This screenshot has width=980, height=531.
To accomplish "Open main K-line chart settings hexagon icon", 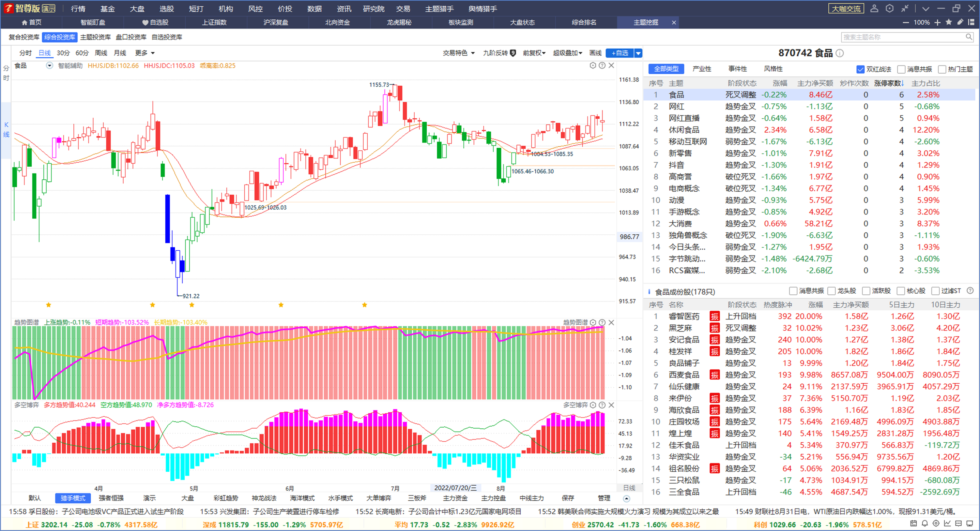I will 593,66.
